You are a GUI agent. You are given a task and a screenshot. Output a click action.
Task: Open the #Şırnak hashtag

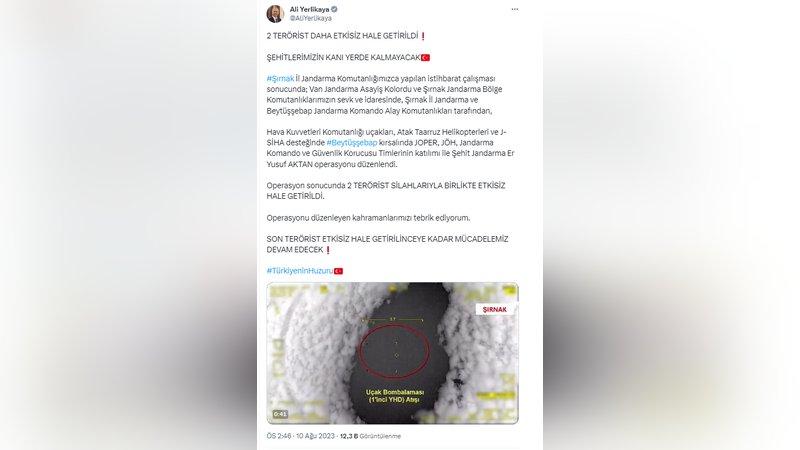[280, 79]
